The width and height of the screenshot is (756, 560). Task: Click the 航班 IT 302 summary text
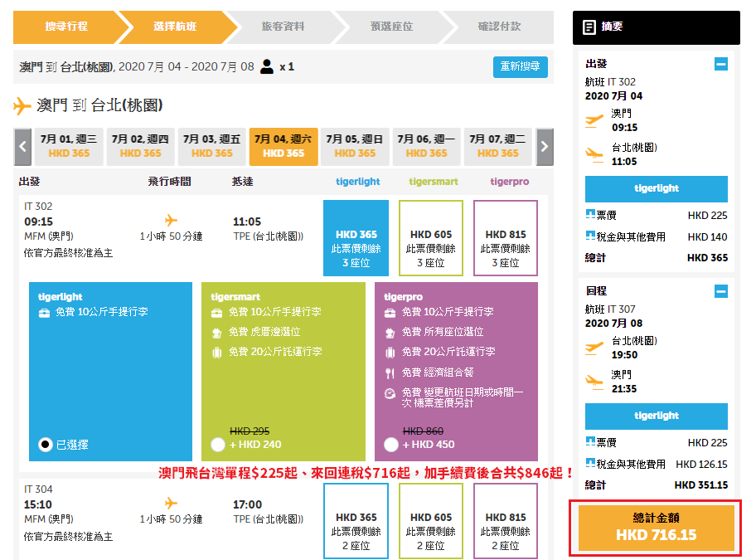point(610,82)
